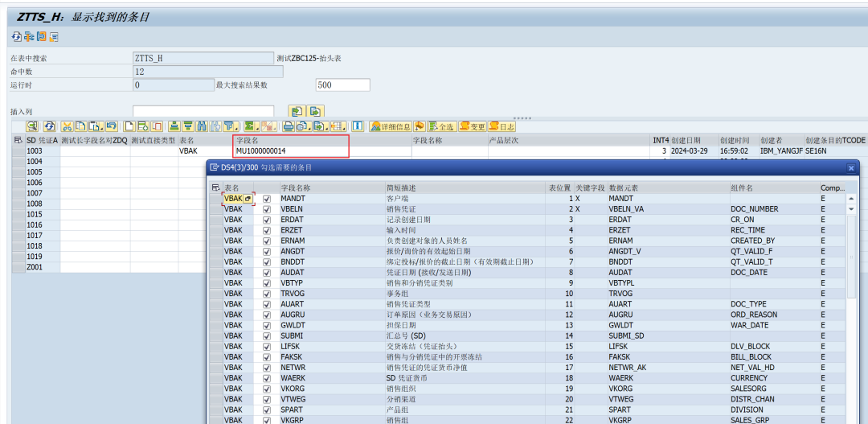Click the pin icon next to 详细信息
Screen dimensions: 868x424
tap(419, 126)
